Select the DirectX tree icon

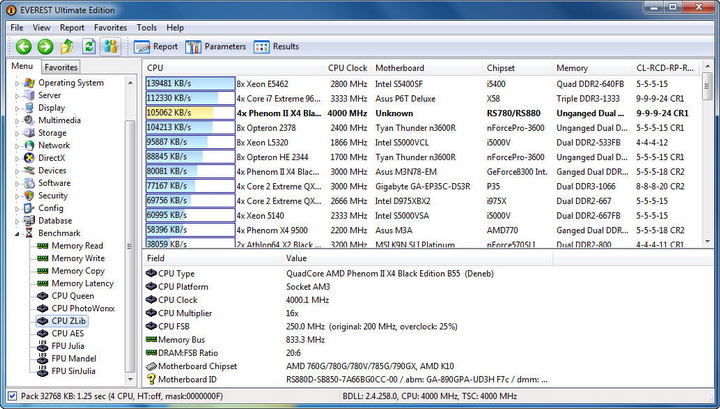[x=29, y=158]
